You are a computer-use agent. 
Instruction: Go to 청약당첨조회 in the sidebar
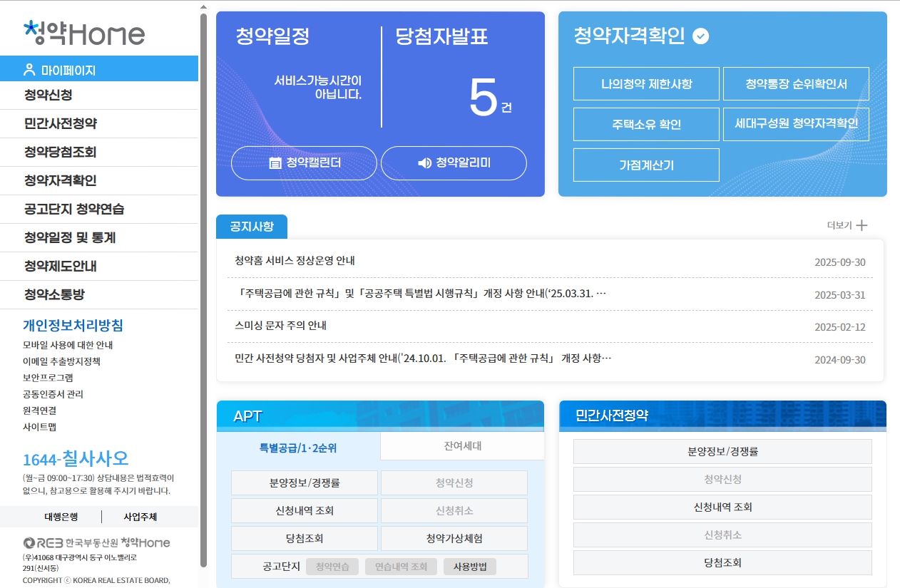tap(99, 153)
